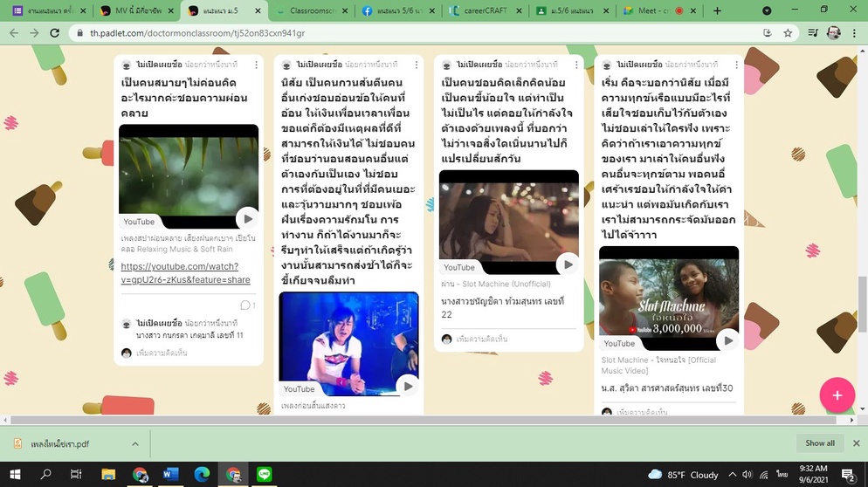
Task: Open File Explorer from taskbar
Action: click(108, 474)
